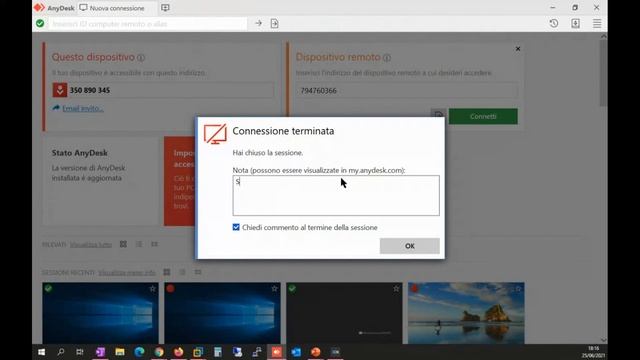
Task: Launch Google Chrome from the taskbar
Action: (x=159, y=352)
